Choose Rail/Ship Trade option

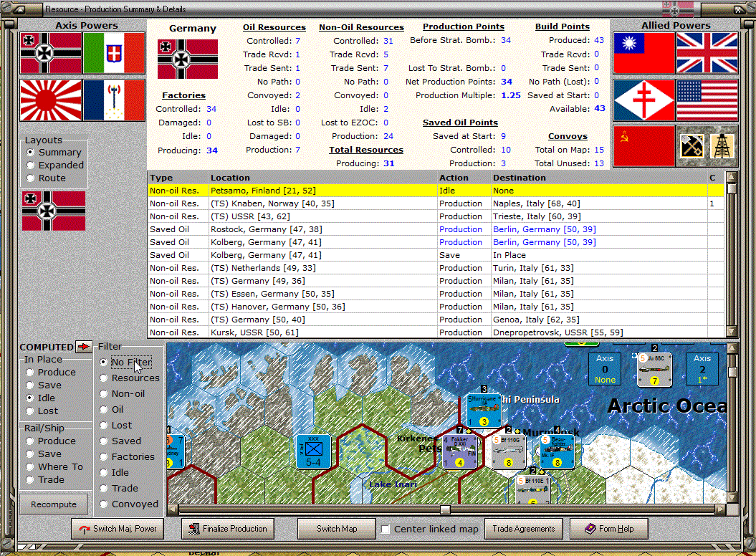point(45,480)
